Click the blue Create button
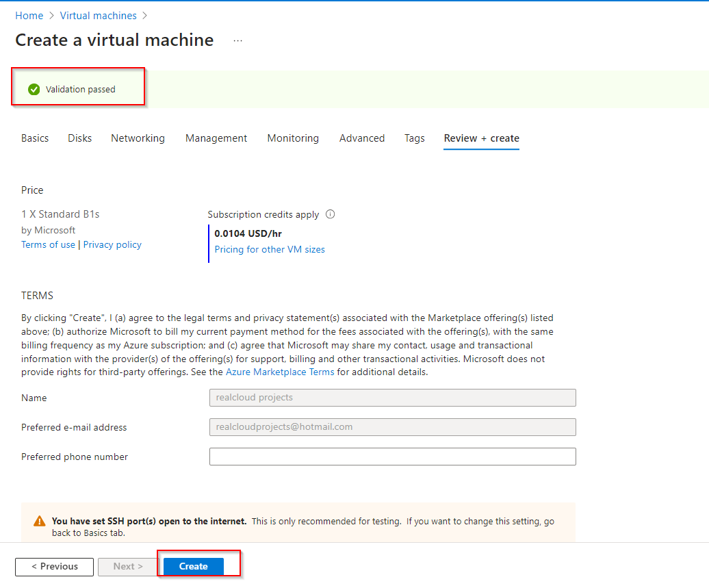This screenshot has width=709, height=588. 194,567
